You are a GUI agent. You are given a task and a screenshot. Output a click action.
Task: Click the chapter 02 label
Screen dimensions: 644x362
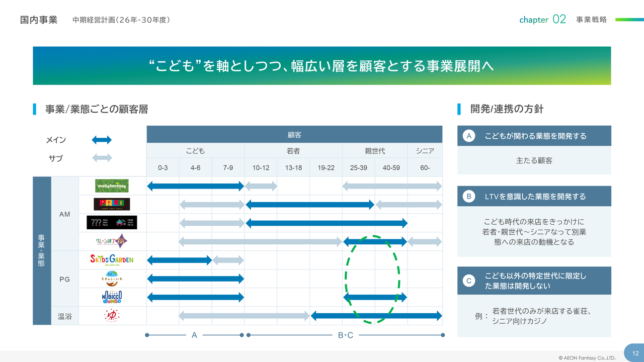[x=542, y=20]
